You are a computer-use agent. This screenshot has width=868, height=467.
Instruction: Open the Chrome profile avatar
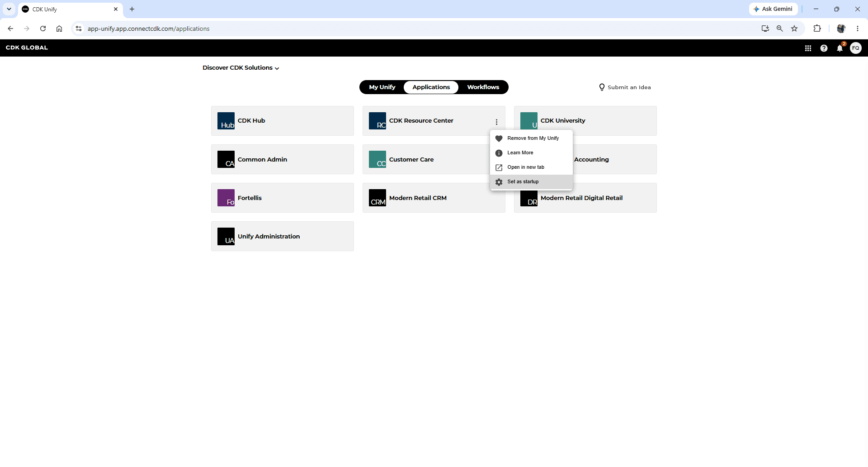pyautogui.click(x=841, y=29)
